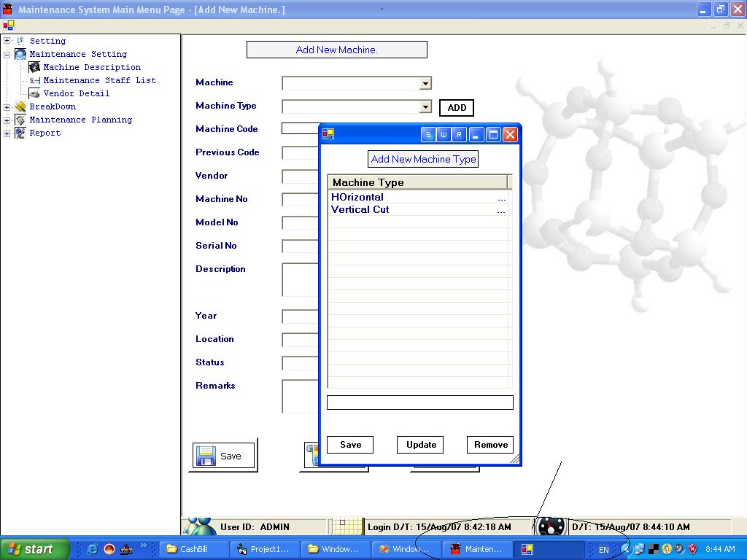Open Maintenance Staff List item

[x=99, y=80]
